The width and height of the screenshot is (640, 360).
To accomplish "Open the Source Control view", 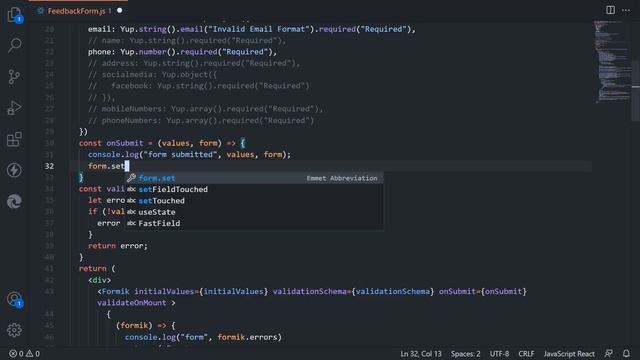I will coord(14,76).
